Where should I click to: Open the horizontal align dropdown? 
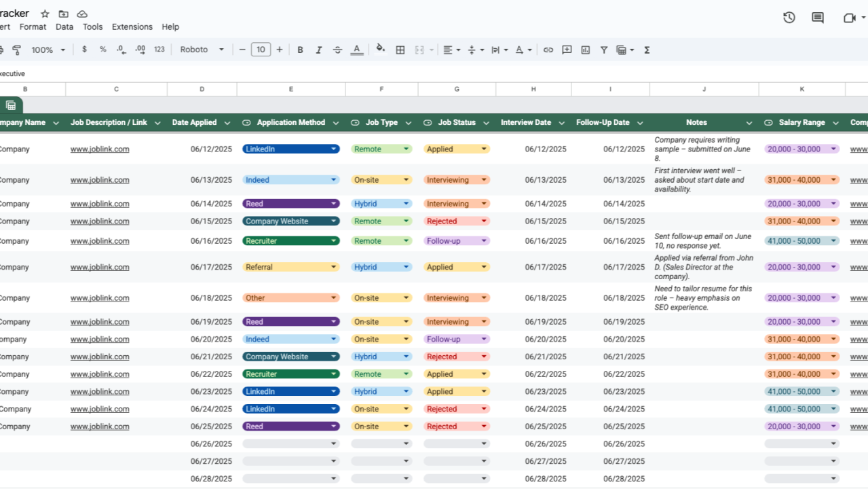pyautogui.click(x=451, y=50)
